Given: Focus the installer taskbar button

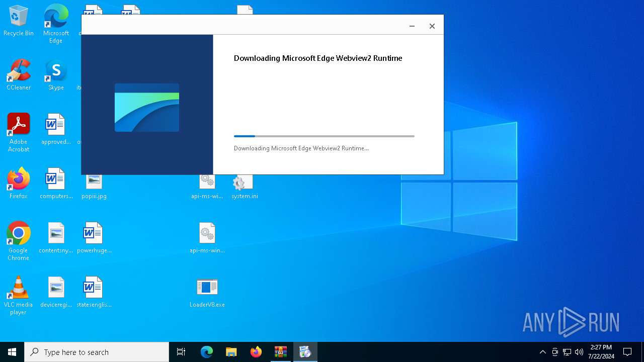Looking at the screenshot, I should click(x=305, y=352).
